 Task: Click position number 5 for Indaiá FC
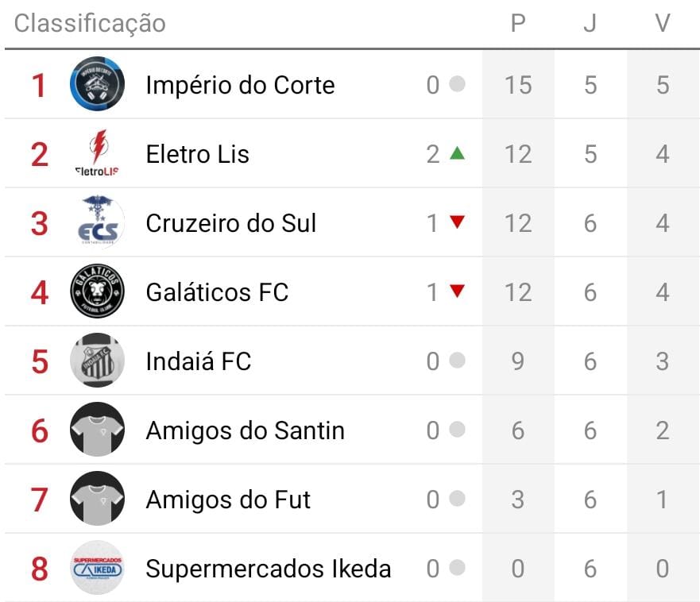pos(39,362)
